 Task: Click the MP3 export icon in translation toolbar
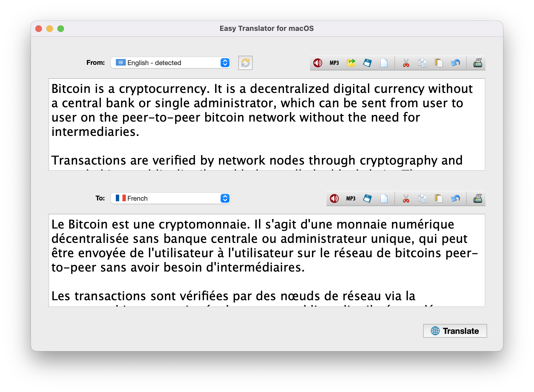tap(349, 198)
